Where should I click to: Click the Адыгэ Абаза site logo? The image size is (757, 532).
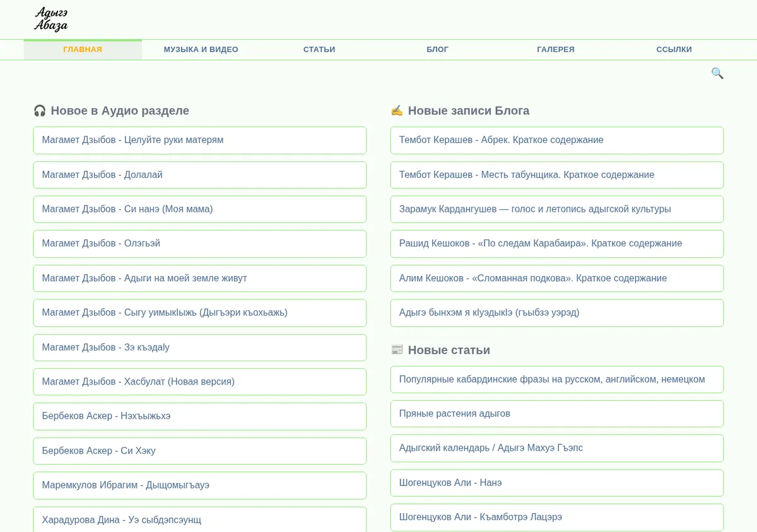[x=51, y=19]
